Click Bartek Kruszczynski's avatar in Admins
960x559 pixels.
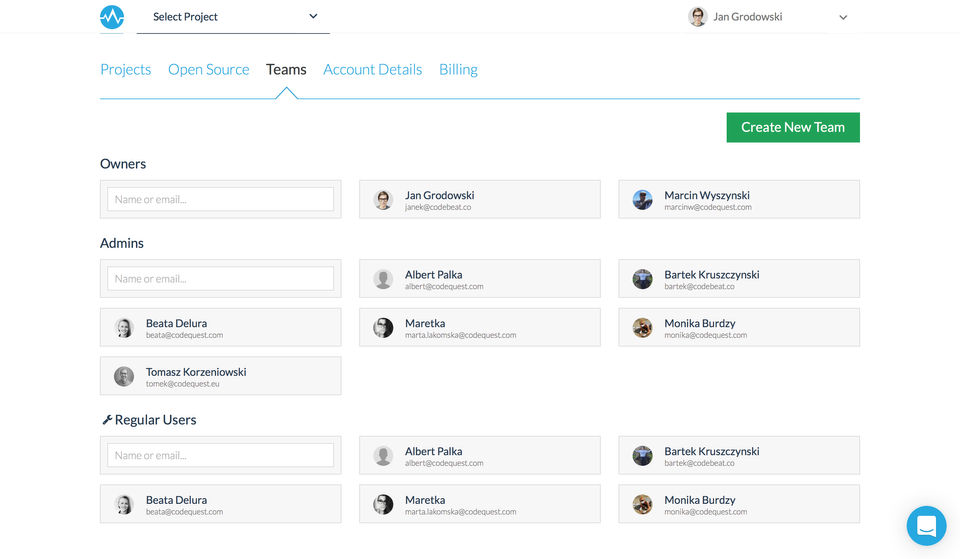[x=642, y=279]
